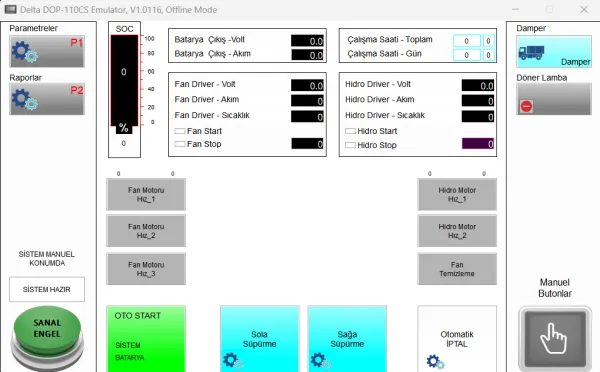Viewport: 600px width, 372px height.
Task: Click the SOC heading label
Action: [124, 29]
